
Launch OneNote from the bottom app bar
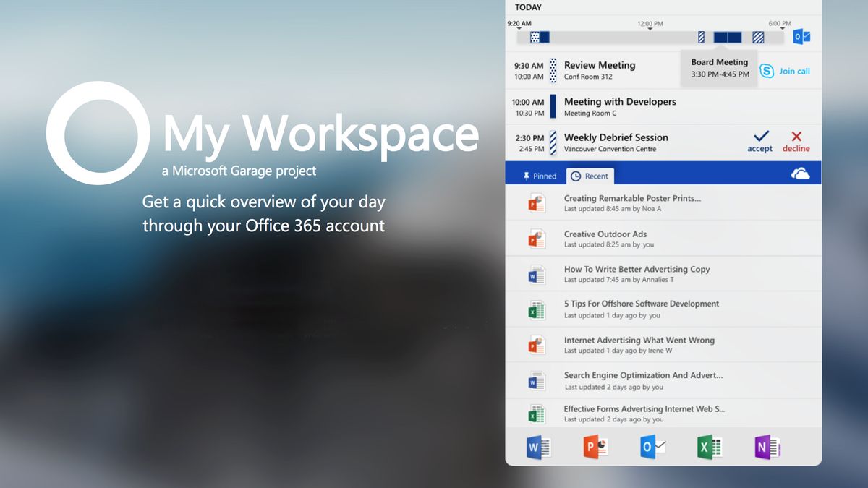click(x=767, y=448)
